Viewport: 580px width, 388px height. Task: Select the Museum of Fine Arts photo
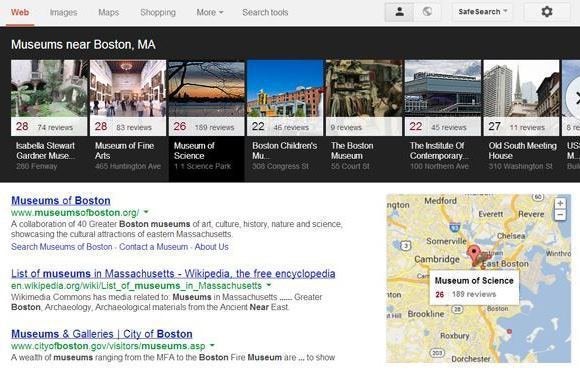click(x=128, y=89)
